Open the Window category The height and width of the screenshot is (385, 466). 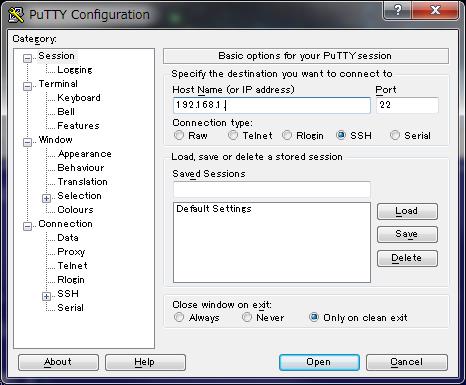[x=55, y=140]
